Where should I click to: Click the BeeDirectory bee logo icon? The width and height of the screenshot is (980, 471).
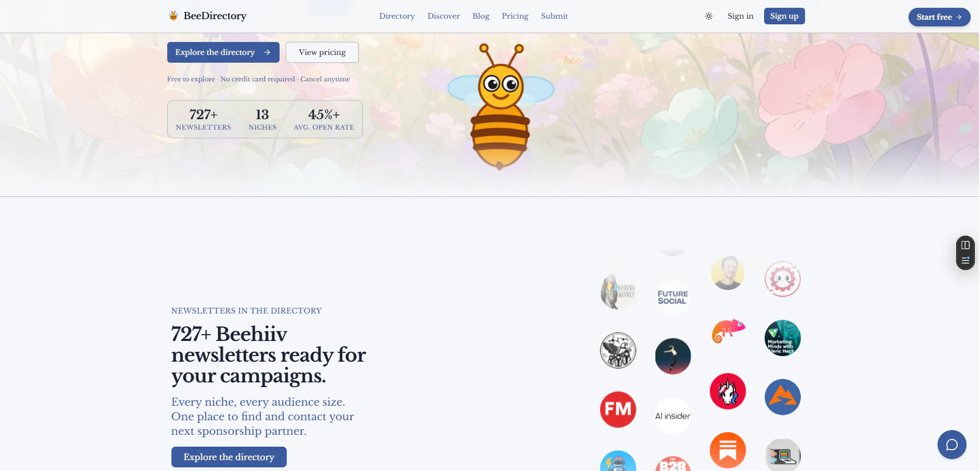173,16
